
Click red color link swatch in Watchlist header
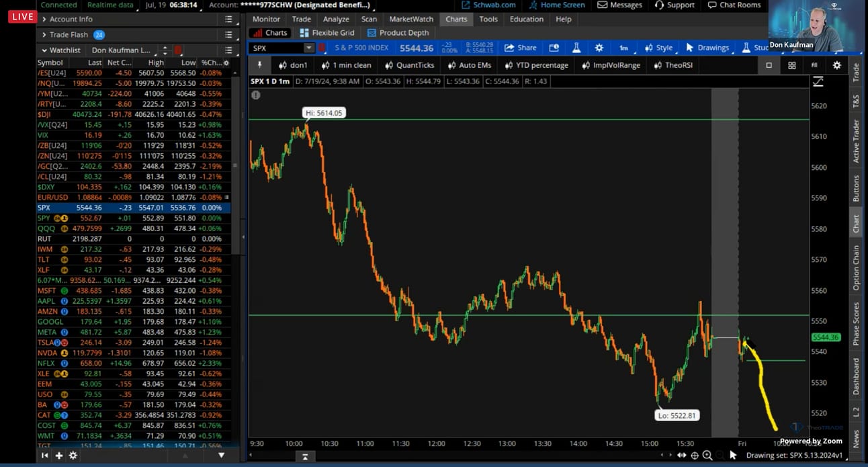coord(178,50)
